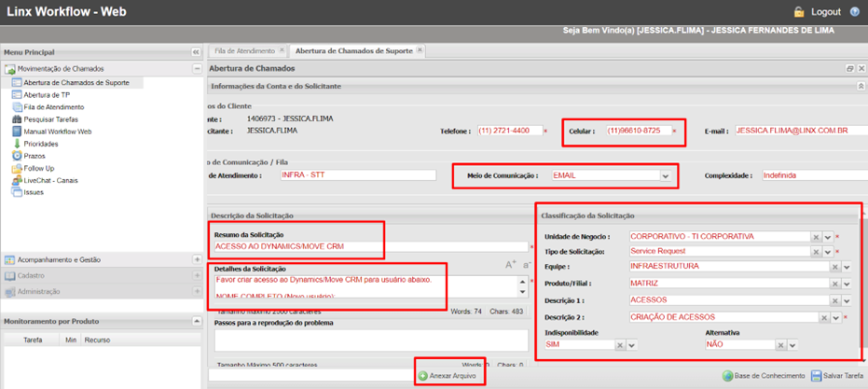This screenshot has height=389, width=868.
Task: Decrease font size with a- icon
Action: [527, 265]
